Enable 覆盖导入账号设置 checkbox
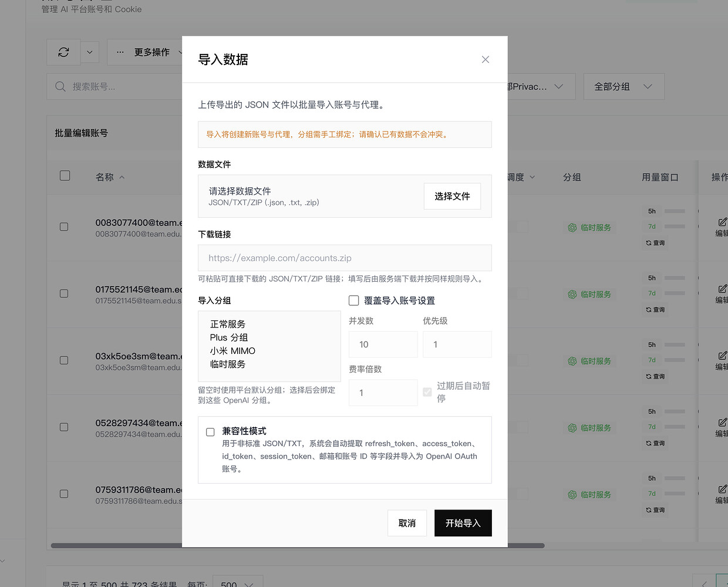 pos(354,301)
